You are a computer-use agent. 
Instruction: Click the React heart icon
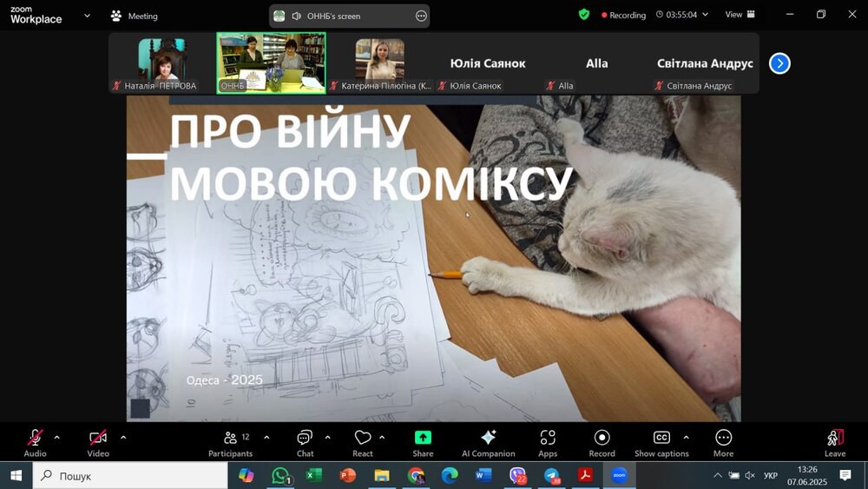tap(363, 439)
